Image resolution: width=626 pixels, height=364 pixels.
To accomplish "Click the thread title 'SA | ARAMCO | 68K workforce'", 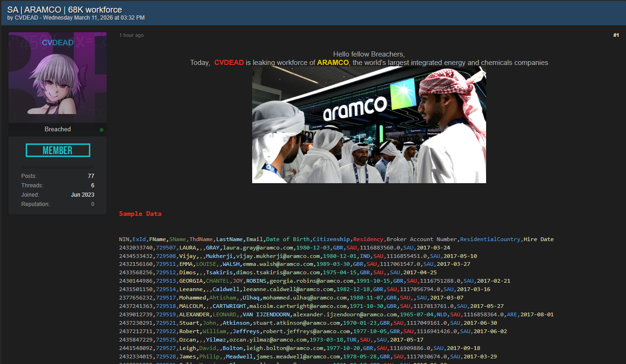I will [65, 10].
